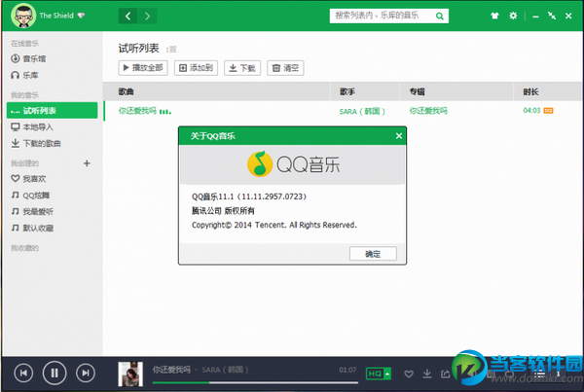Navigate back with the left arrow

pyautogui.click(x=128, y=16)
